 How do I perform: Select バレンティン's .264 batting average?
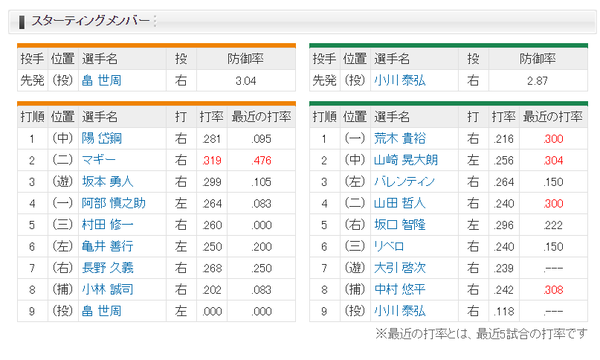pos(504,182)
